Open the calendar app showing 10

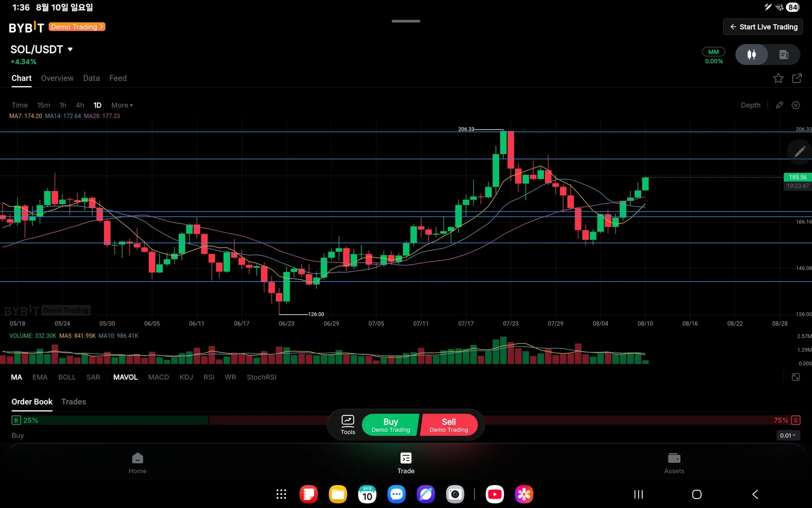pos(367,494)
